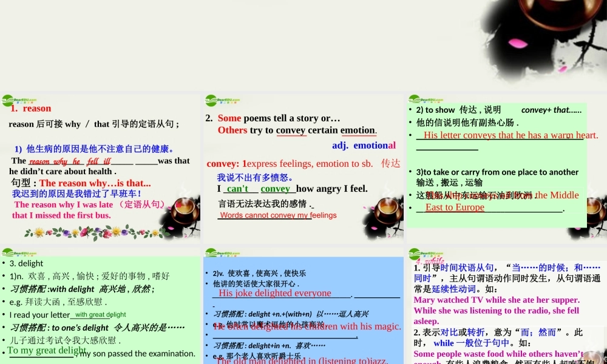Click 'convey: 1express feelings, emotion to sb.'
Screen dimensions: 607x364
point(290,164)
